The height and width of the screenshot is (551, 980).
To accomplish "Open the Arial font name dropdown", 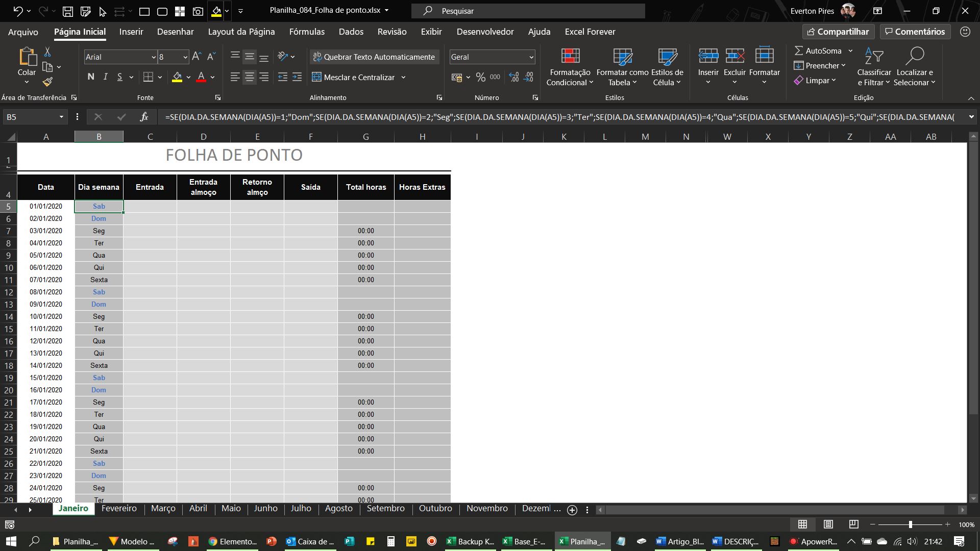I will coord(153,57).
